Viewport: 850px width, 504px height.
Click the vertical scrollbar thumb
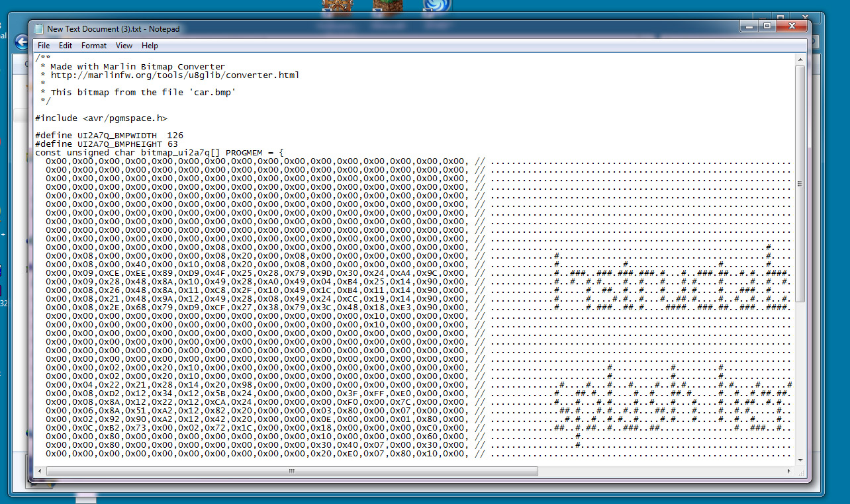tap(800, 183)
